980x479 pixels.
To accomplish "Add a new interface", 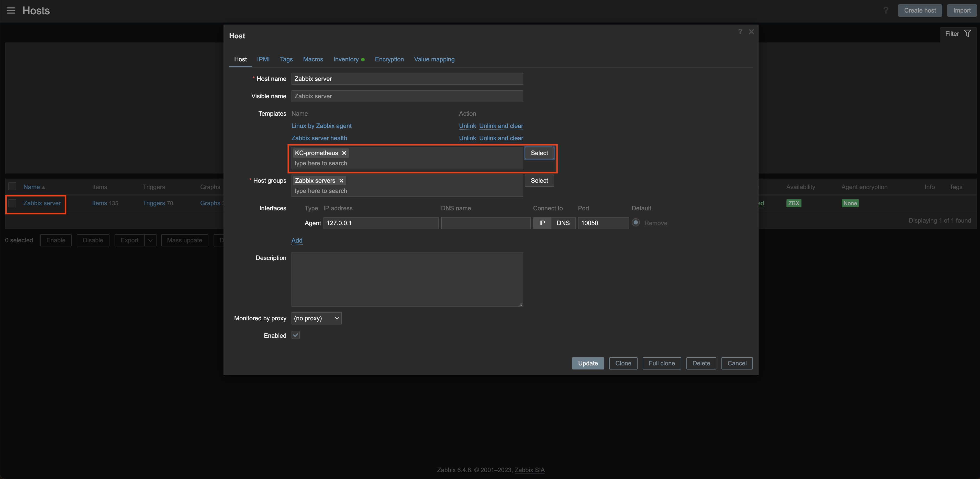I will pos(297,241).
